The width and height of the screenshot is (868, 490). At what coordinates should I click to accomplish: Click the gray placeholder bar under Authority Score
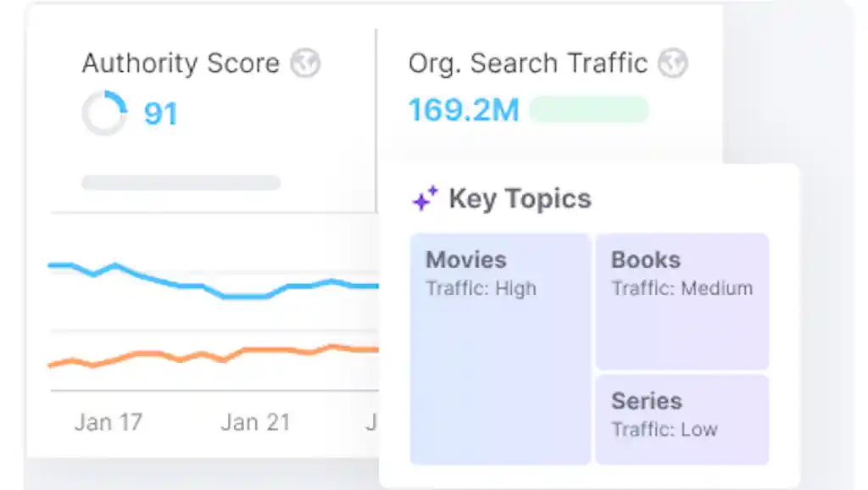pos(181,183)
